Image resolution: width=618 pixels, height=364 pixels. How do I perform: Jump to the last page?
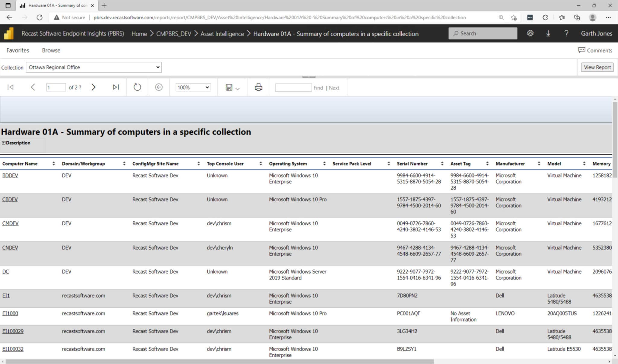point(115,87)
